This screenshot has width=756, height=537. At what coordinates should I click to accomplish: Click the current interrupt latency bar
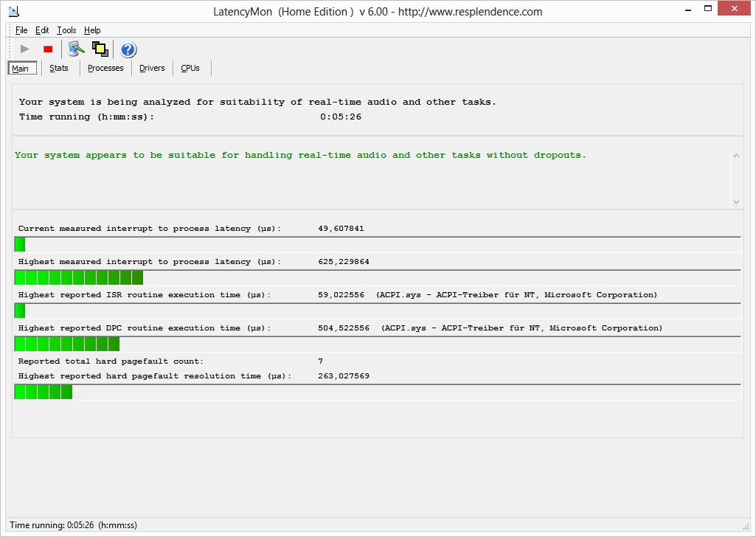(378, 245)
